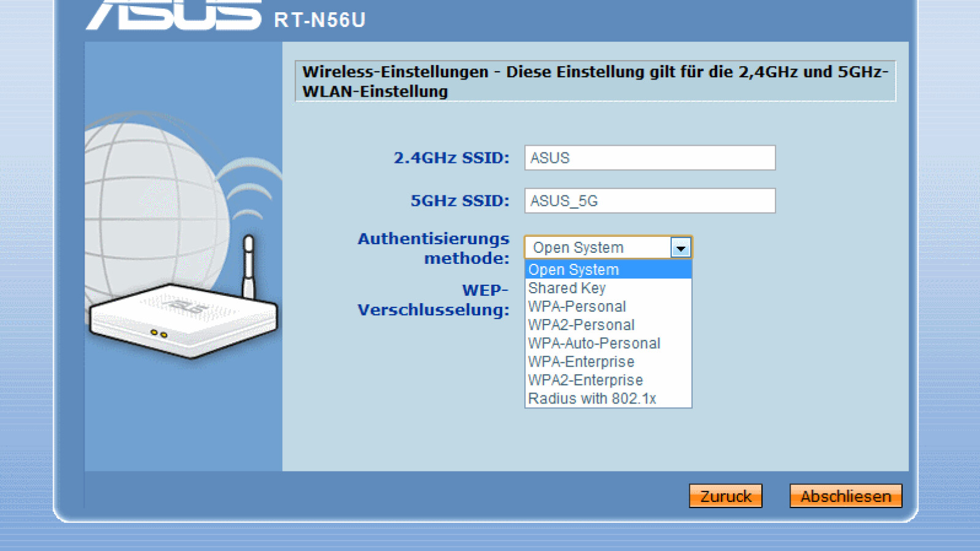Click the ASUS logo
980x551 pixels.
pyautogui.click(x=178, y=12)
